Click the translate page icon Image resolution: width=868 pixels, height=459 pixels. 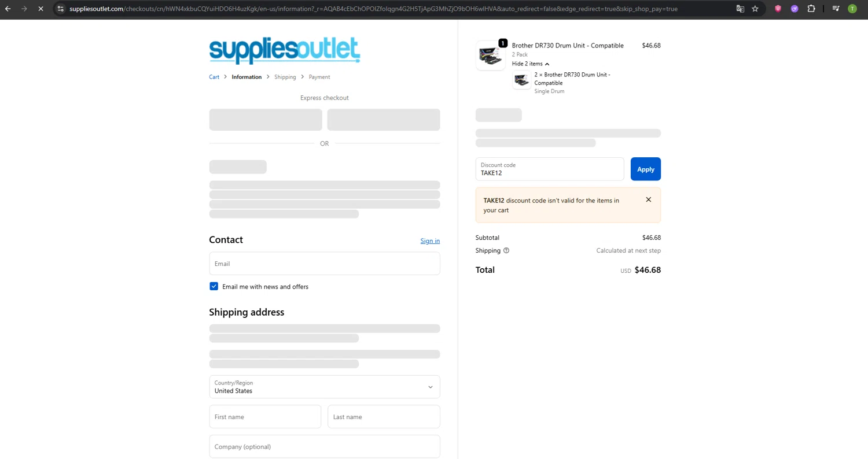740,9
